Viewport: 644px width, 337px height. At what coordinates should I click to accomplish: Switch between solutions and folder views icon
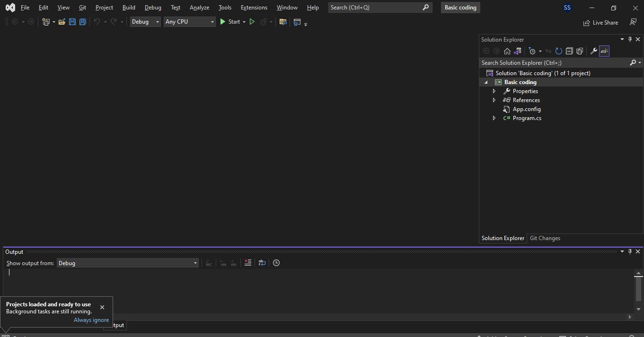517,51
